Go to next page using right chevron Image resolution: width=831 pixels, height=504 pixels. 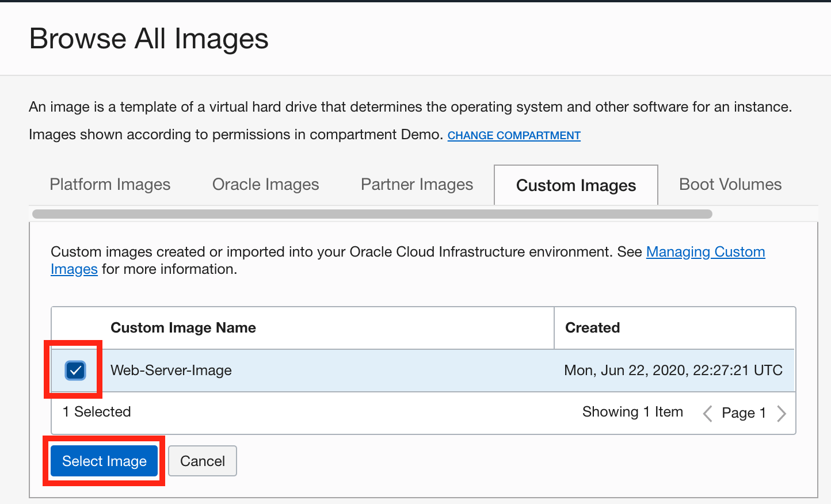781,413
